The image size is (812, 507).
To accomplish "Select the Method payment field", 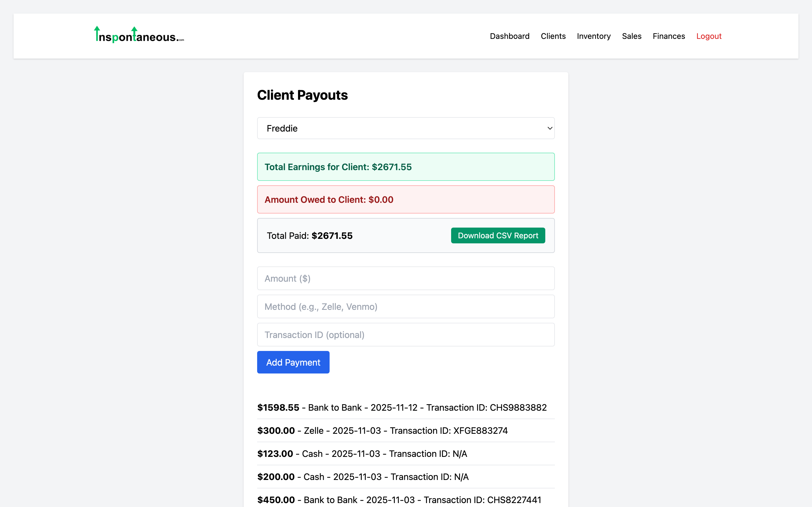I will pyautogui.click(x=405, y=306).
